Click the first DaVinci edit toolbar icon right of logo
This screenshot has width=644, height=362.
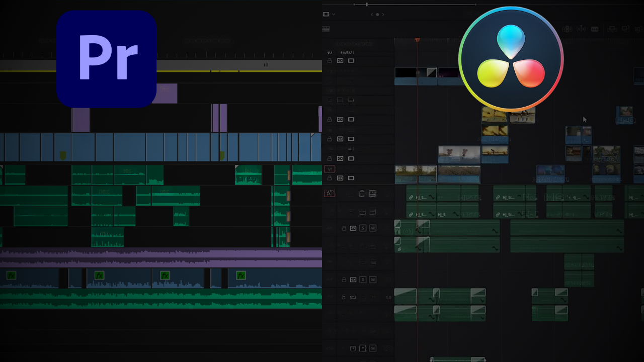(568, 29)
